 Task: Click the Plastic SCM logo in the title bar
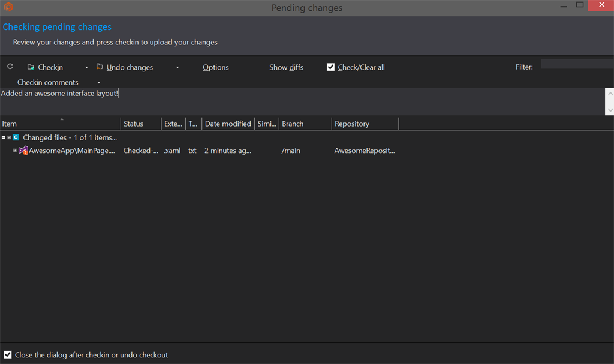coord(7,8)
